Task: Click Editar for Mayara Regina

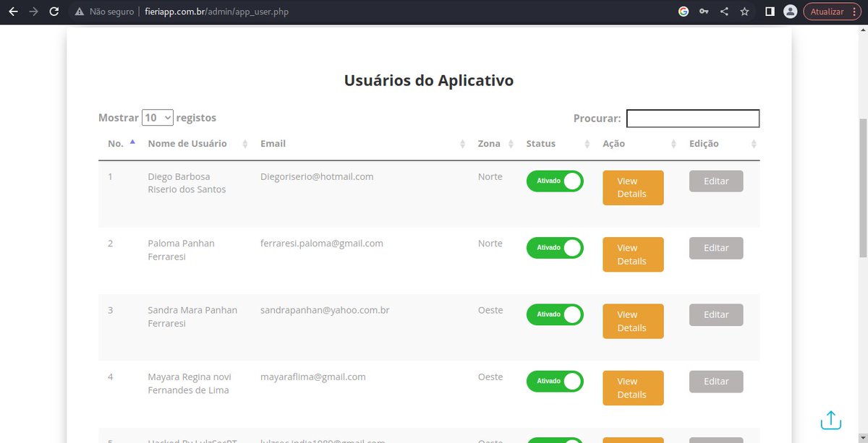Action: pos(716,382)
